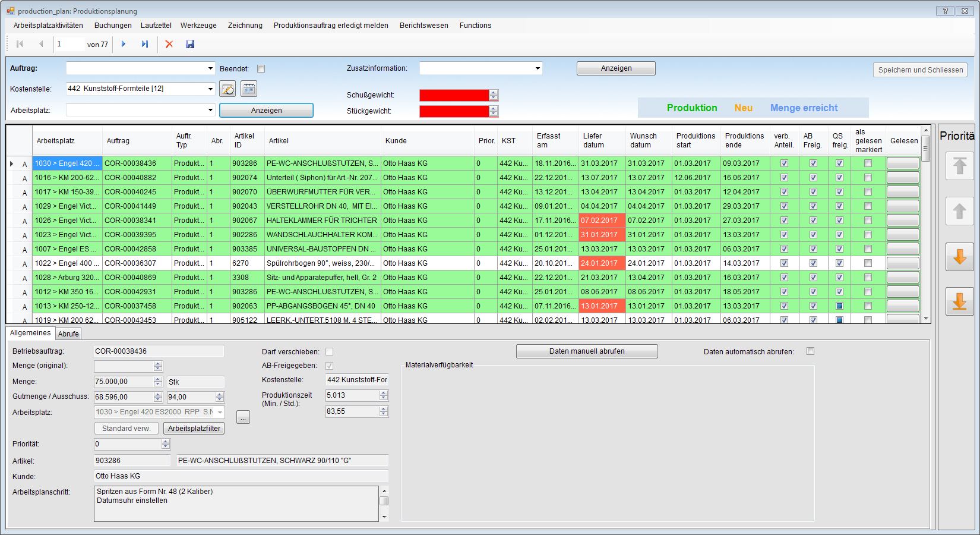Image resolution: width=980 pixels, height=535 pixels.
Task: Save using the floppy disk icon
Action: coord(190,44)
